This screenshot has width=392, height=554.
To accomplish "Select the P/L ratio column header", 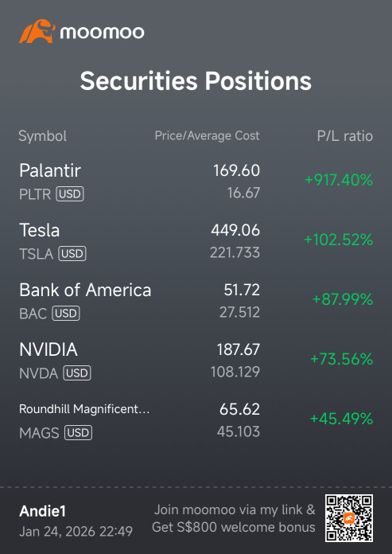I will [x=345, y=136].
